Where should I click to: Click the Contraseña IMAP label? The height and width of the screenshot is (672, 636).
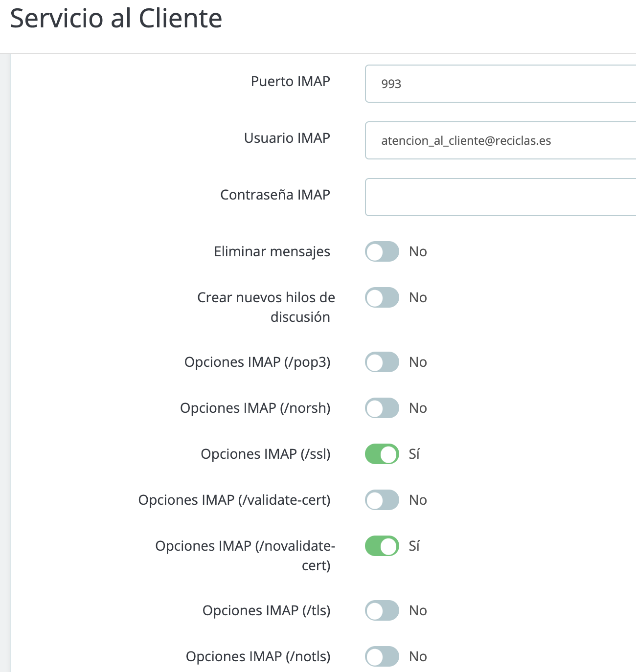click(275, 195)
